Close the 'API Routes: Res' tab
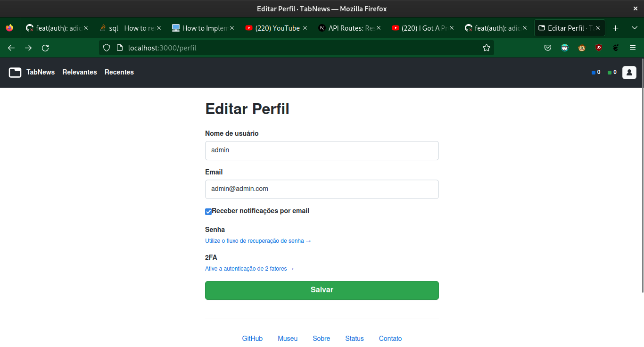644x347 pixels. coord(379,28)
